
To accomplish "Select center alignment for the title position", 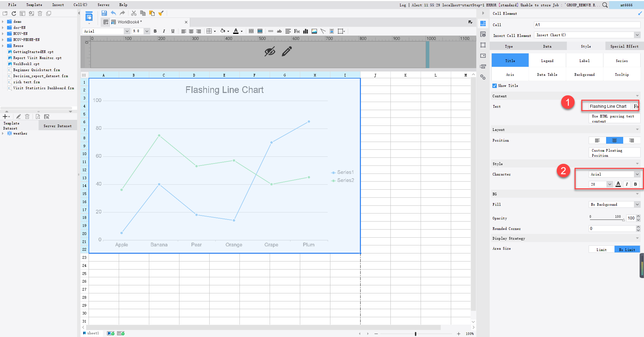I will point(615,140).
